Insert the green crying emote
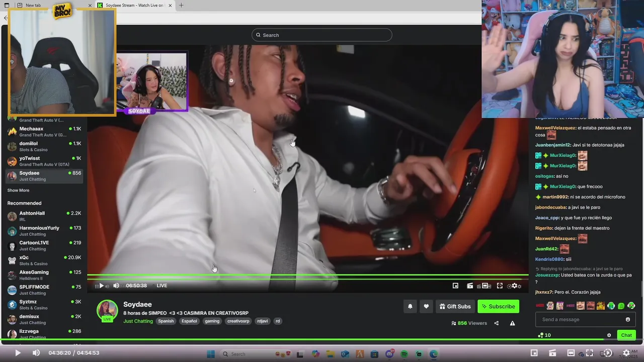Screen dimensions: 644x362 click(611, 306)
